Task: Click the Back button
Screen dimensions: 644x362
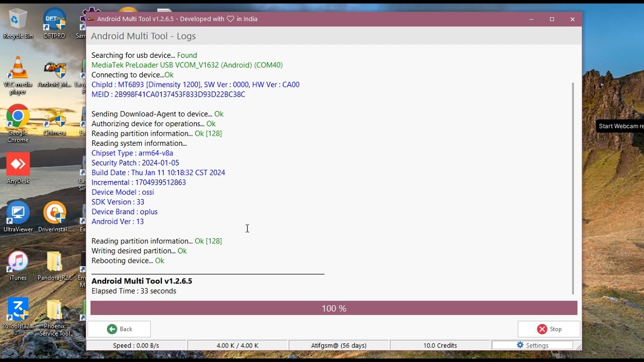Action: (x=119, y=329)
